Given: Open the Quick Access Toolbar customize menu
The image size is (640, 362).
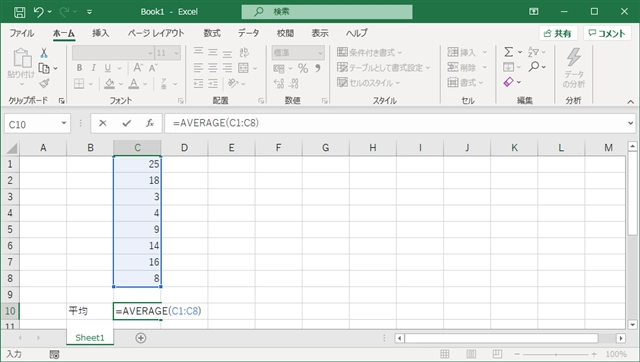Looking at the screenshot, I should tap(89, 12).
